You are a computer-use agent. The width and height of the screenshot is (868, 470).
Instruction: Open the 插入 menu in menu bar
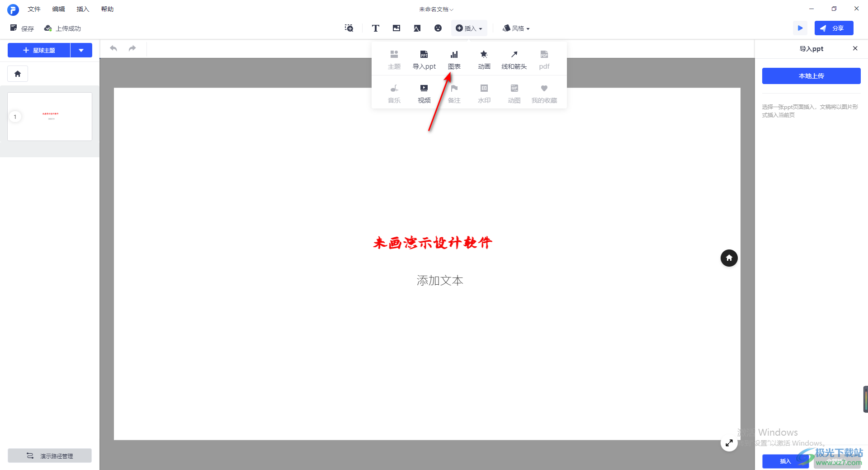coord(83,9)
